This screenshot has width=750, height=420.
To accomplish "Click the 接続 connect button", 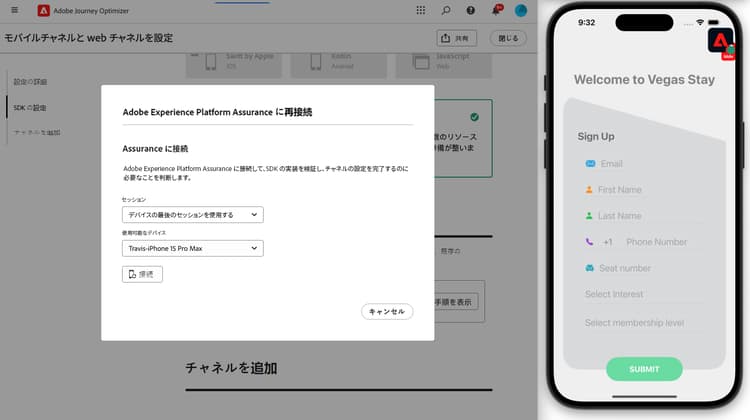I will [x=142, y=274].
